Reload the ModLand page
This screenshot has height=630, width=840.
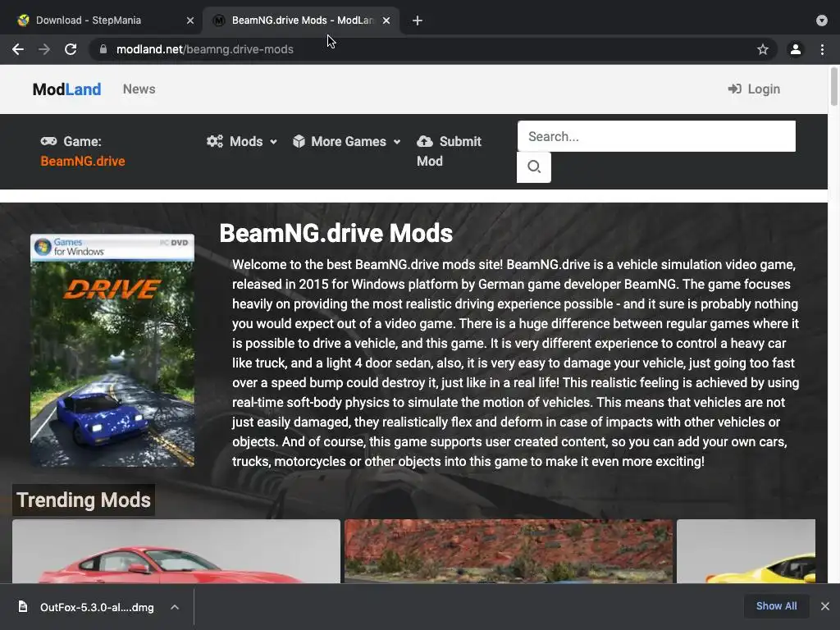(71, 49)
